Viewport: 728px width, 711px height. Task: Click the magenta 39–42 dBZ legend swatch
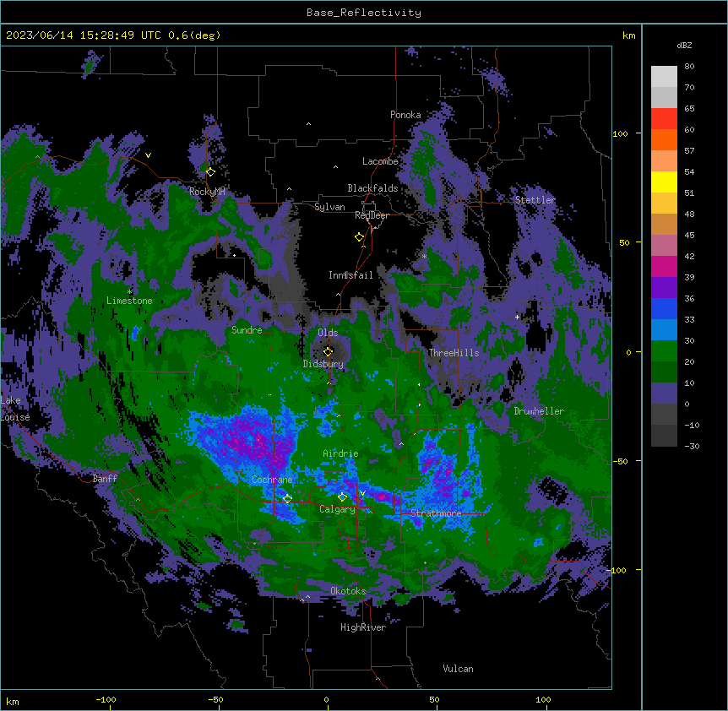[664, 266]
